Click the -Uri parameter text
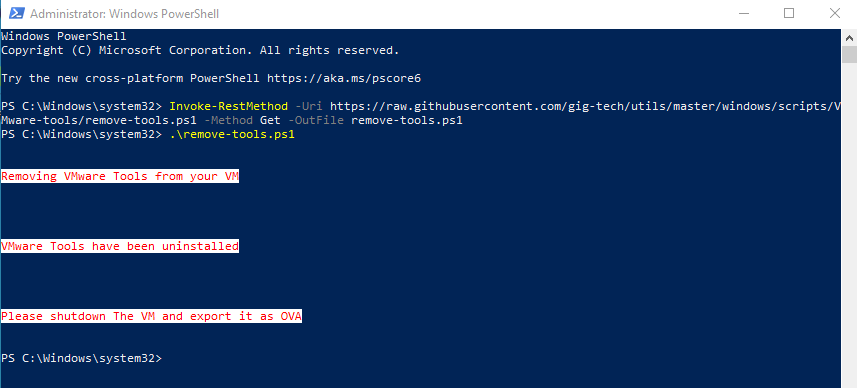This screenshot has width=857, height=388. [309, 106]
